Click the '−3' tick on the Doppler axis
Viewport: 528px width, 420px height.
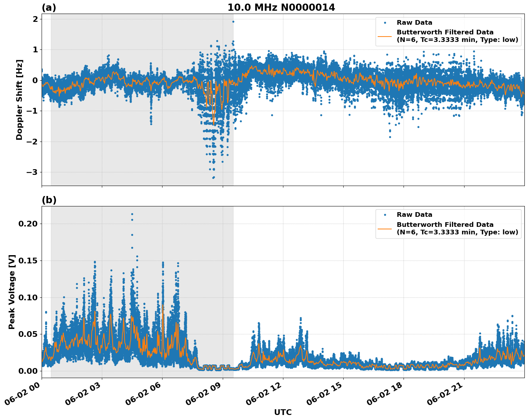pyautogui.click(x=32, y=172)
